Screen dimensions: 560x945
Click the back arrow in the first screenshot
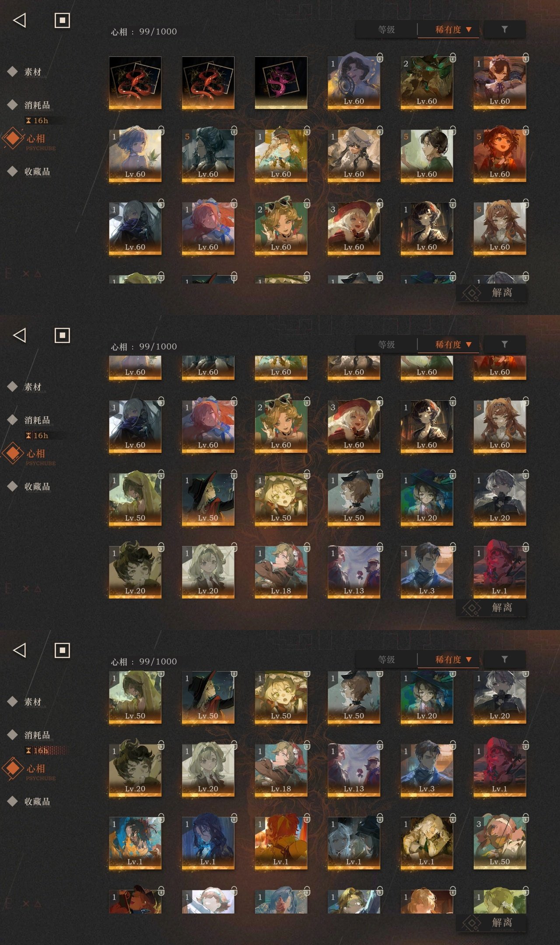pyautogui.click(x=20, y=20)
